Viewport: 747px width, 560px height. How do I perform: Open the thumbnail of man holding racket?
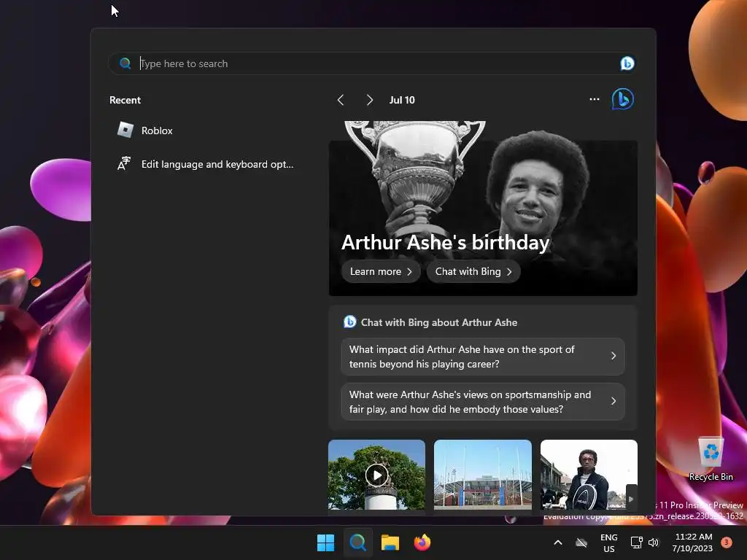[x=589, y=475]
